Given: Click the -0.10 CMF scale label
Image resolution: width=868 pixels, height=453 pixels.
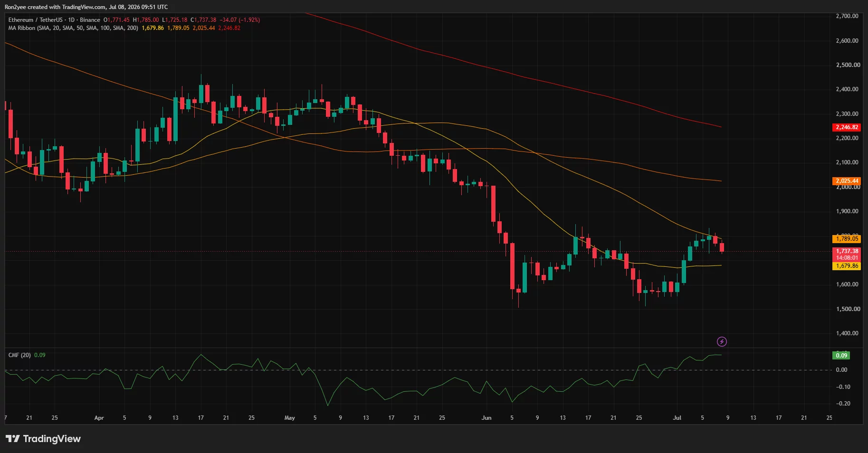Looking at the screenshot, I should (x=843, y=387).
